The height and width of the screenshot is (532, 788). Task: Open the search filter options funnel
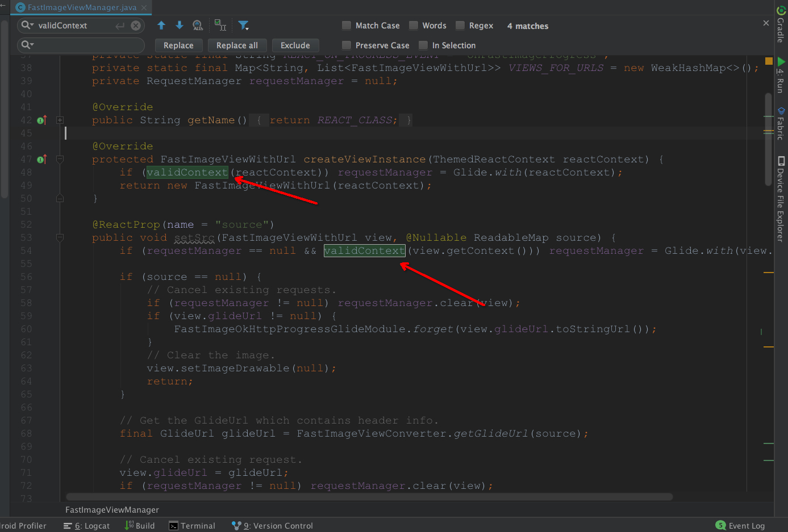coord(244,26)
